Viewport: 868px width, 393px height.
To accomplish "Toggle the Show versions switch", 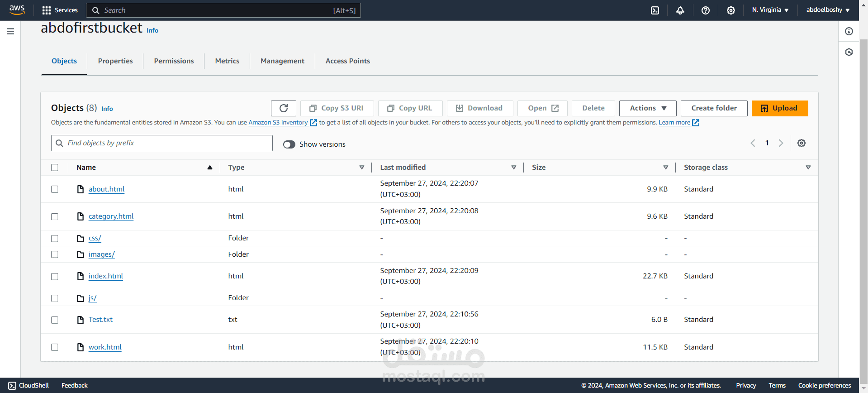I will (289, 144).
